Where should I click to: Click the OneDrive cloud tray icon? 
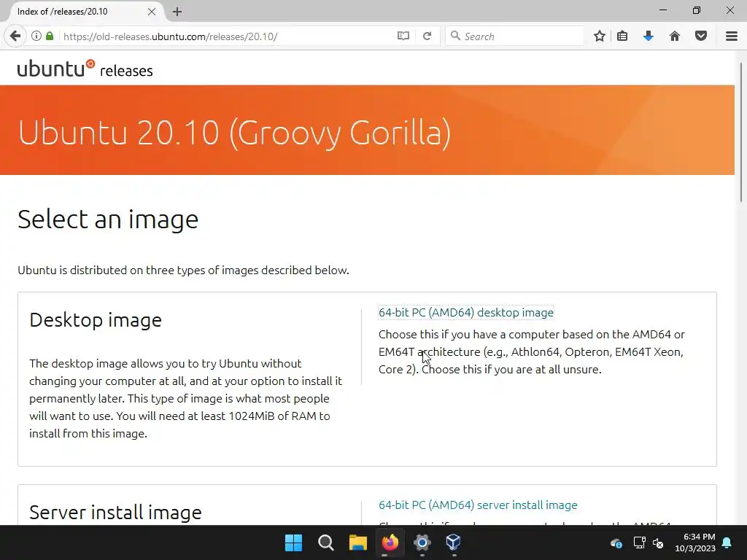coord(616,542)
